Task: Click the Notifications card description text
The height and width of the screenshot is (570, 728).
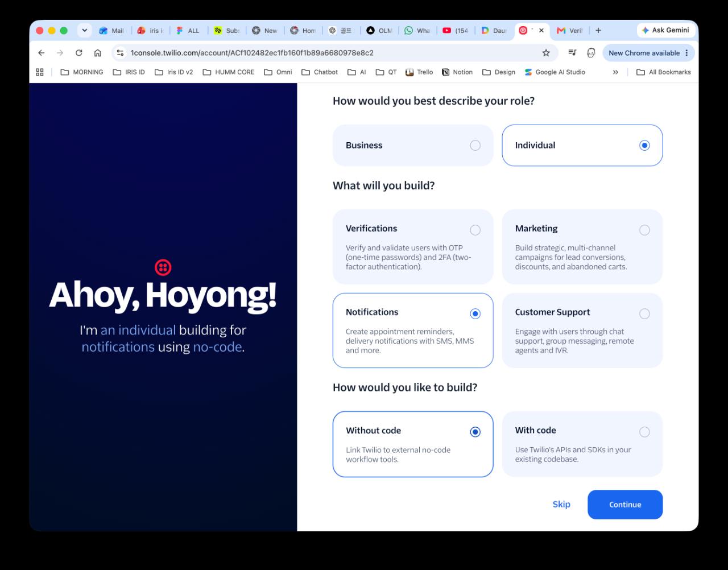Action: coord(409,341)
